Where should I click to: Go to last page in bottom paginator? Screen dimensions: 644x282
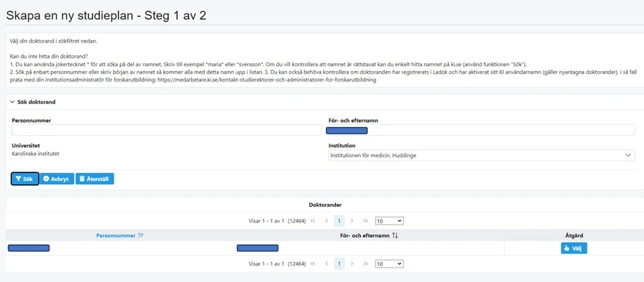tap(365, 263)
